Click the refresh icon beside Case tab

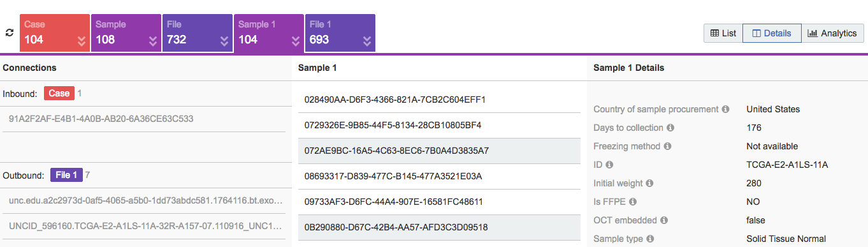coord(9,33)
